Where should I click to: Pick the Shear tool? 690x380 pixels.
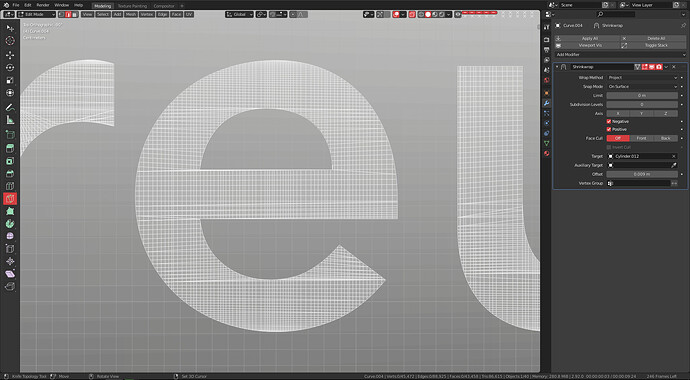pyautogui.click(x=10, y=274)
